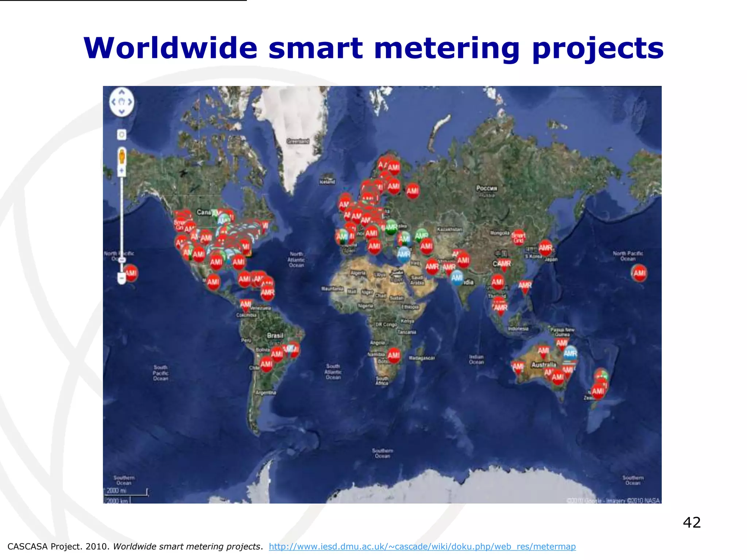
Task: Click the blue AMR marker in northeastern Australia
Action: (x=570, y=354)
